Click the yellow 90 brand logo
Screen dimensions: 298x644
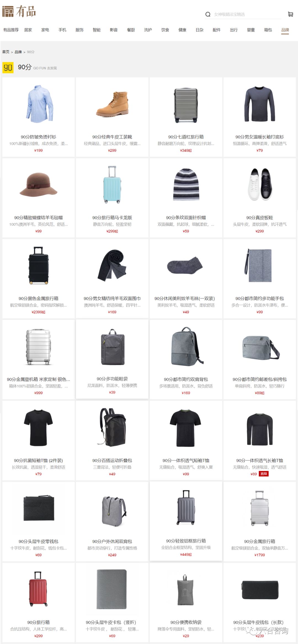(8, 67)
